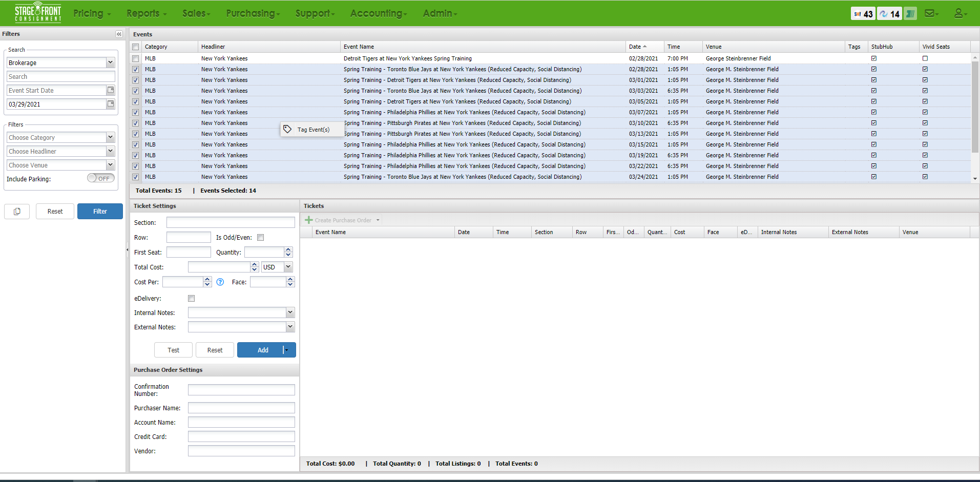Image resolution: width=980 pixels, height=482 pixels.
Task: Click the Section input field
Action: click(x=231, y=222)
